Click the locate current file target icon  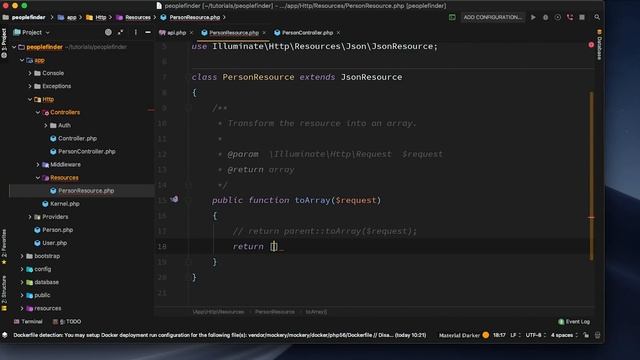click(108, 32)
